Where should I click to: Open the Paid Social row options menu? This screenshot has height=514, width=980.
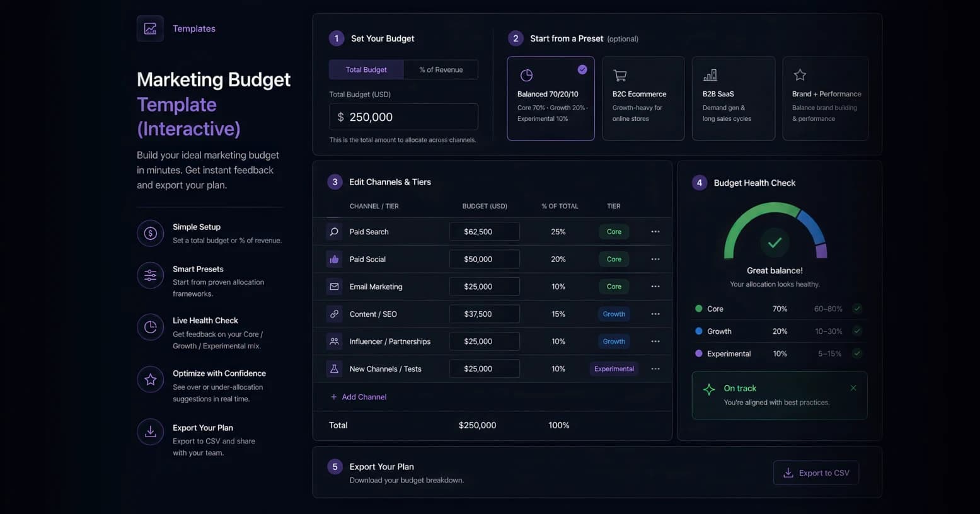655,259
